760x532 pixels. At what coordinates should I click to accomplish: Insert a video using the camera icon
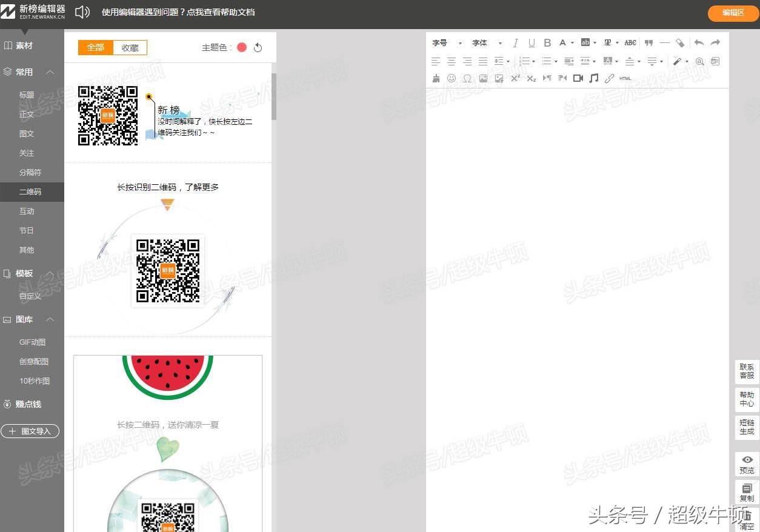(578, 78)
